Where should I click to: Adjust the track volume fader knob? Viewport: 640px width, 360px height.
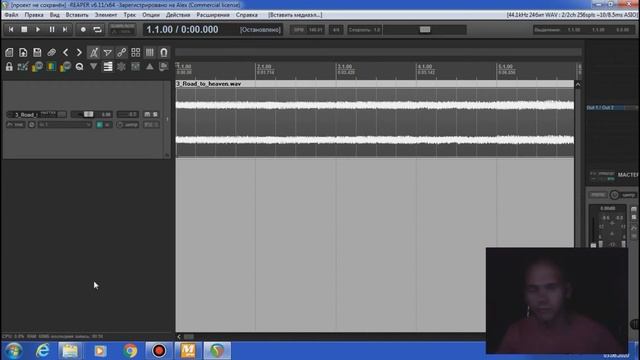point(88,114)
